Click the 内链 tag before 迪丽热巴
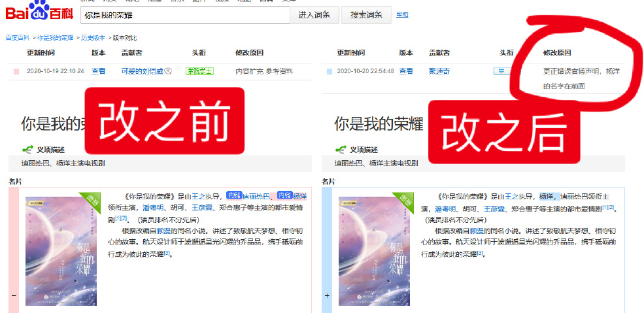The width and height of the screenshot is (644, 313). (x=234, y=195)
